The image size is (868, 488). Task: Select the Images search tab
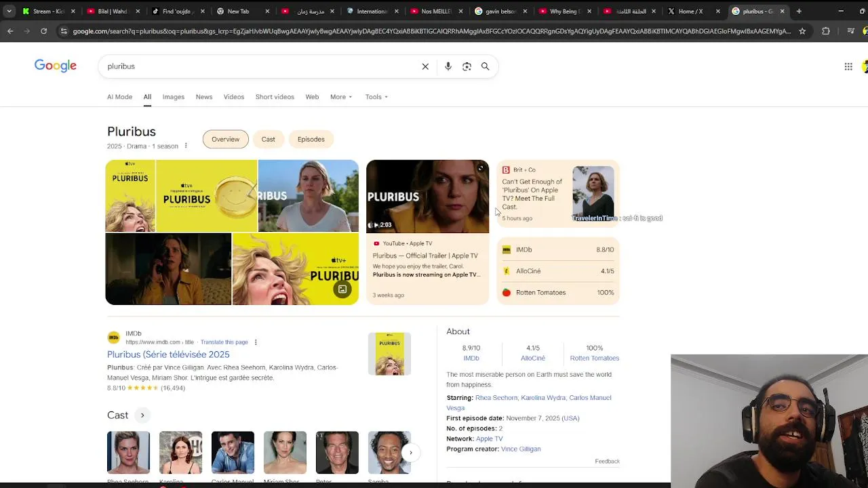pos(173,97)
